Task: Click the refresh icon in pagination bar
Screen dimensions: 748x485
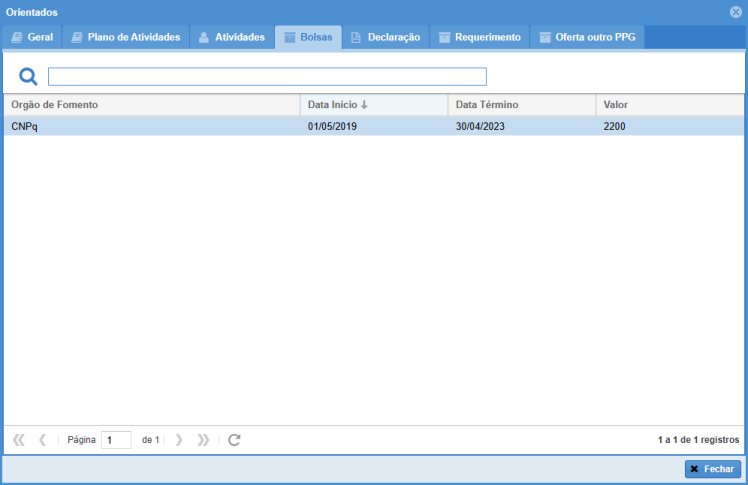Action: [x=234, y=440]
